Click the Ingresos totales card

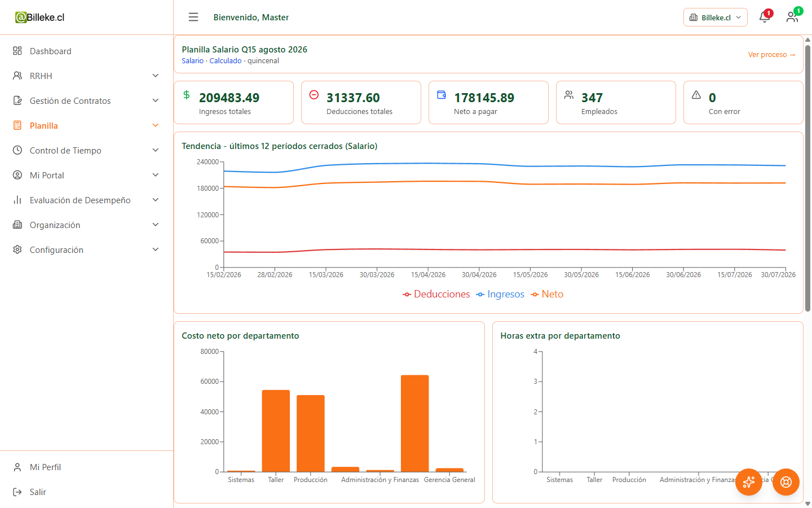point(233,102)
